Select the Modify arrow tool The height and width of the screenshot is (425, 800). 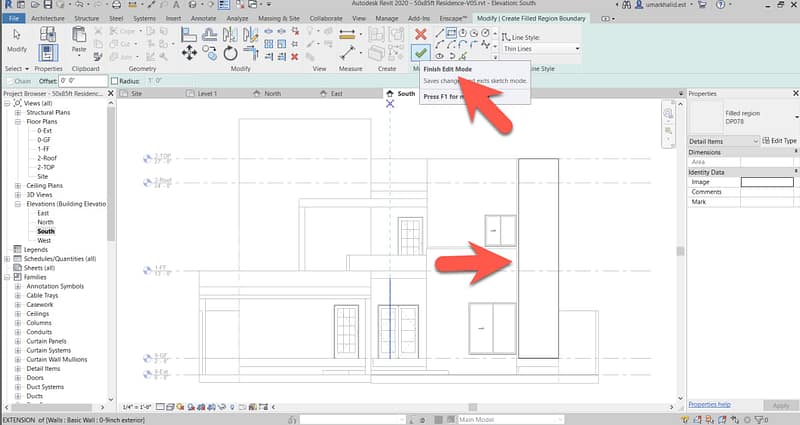(16, 38)
